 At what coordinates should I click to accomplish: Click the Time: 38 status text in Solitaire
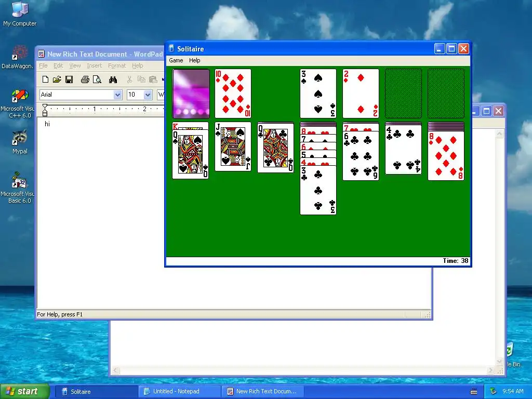(455, 261)
